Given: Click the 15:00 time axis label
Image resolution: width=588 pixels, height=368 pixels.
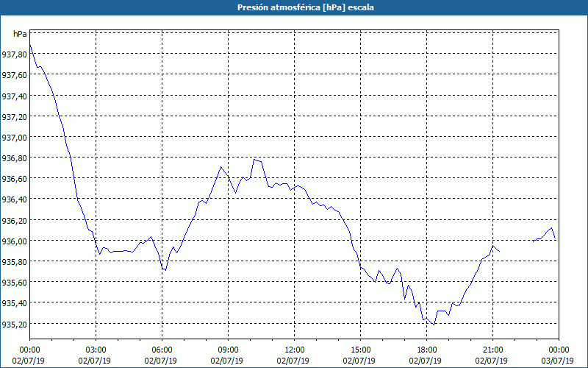Looking at the screenshot, I should point(360,350).
